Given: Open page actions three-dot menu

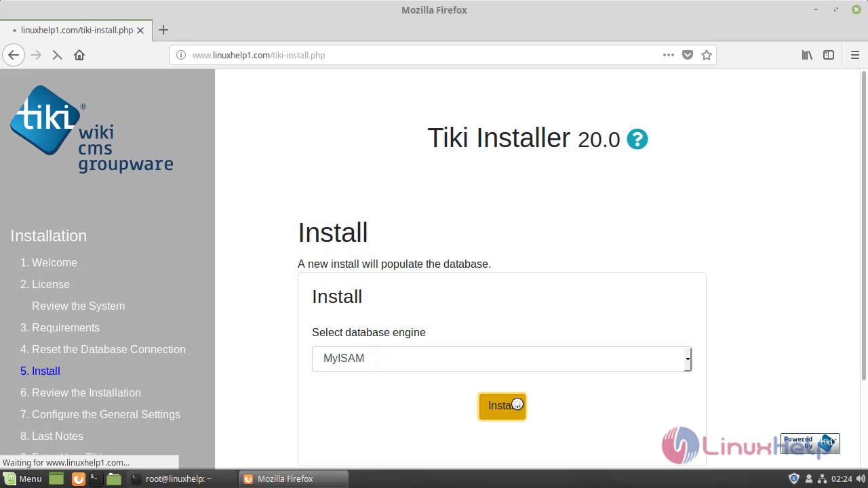Looking at the screenshot, I should 668,55.
